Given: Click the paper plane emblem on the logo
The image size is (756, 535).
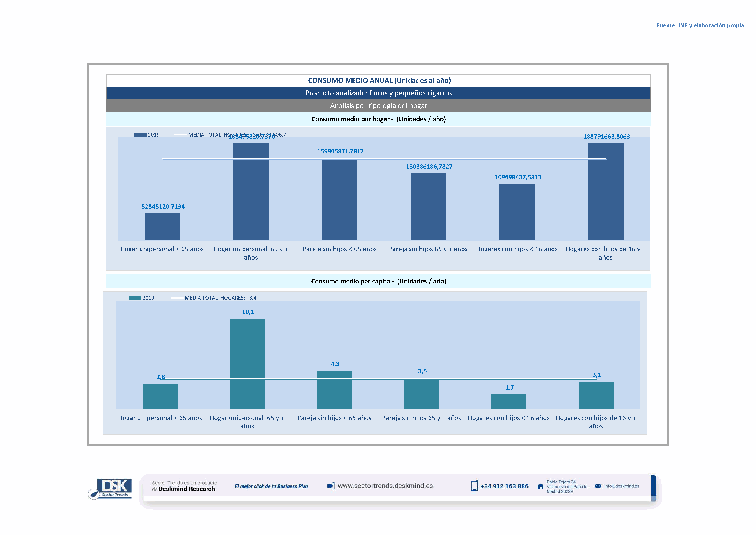Looking at the screenshot, I should (x=94, y=494).
